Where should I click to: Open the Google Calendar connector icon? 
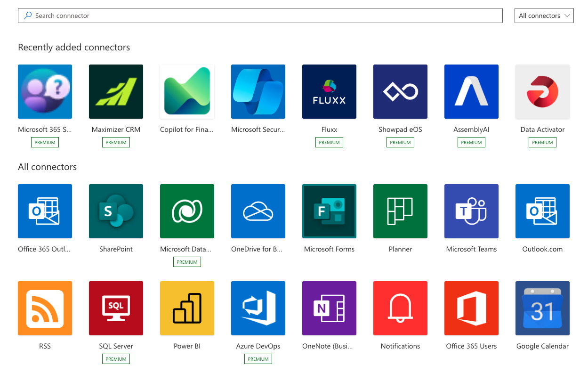click(542, 308)
